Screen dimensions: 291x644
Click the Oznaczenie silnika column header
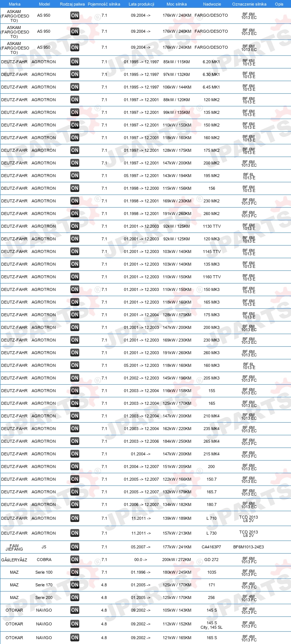tap(249, 4)
